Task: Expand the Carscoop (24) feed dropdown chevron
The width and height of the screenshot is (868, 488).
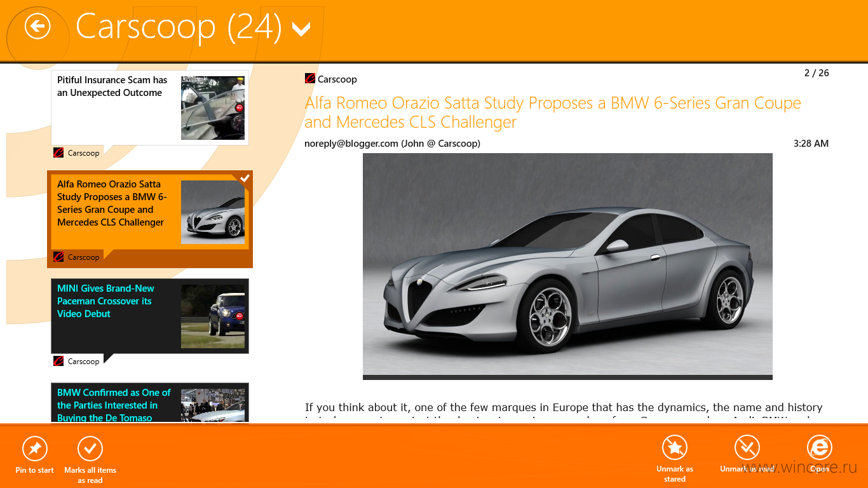Action: coord(301,29)
